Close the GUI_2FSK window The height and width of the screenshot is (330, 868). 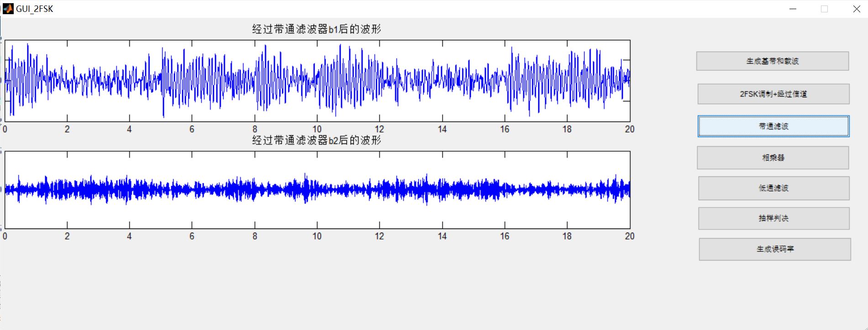857,9
